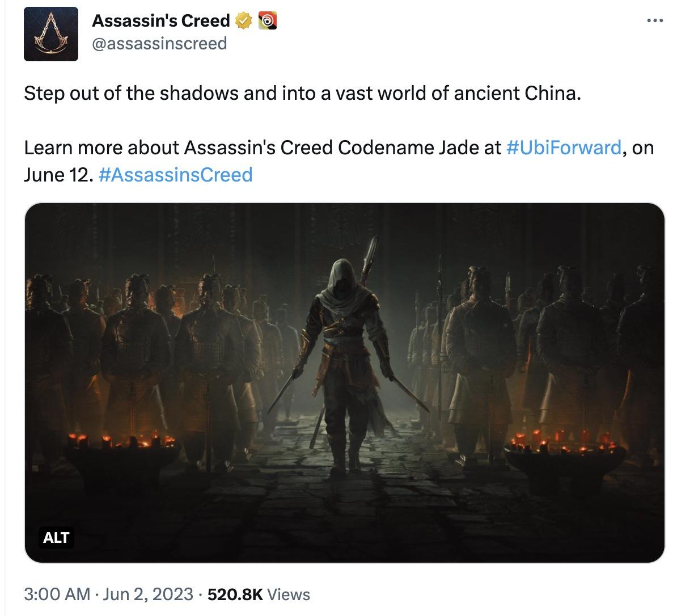Click the @assassinscreed handle
The height and width of the screenshot is (616, 677).
[159, 43]
